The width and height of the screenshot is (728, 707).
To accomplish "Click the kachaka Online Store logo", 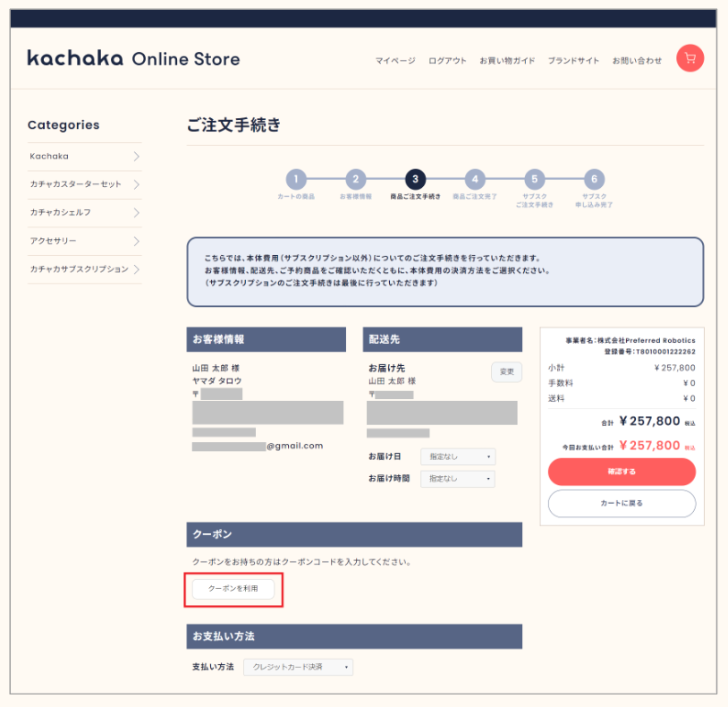I will pyautogui.click(x=133, y=59).
